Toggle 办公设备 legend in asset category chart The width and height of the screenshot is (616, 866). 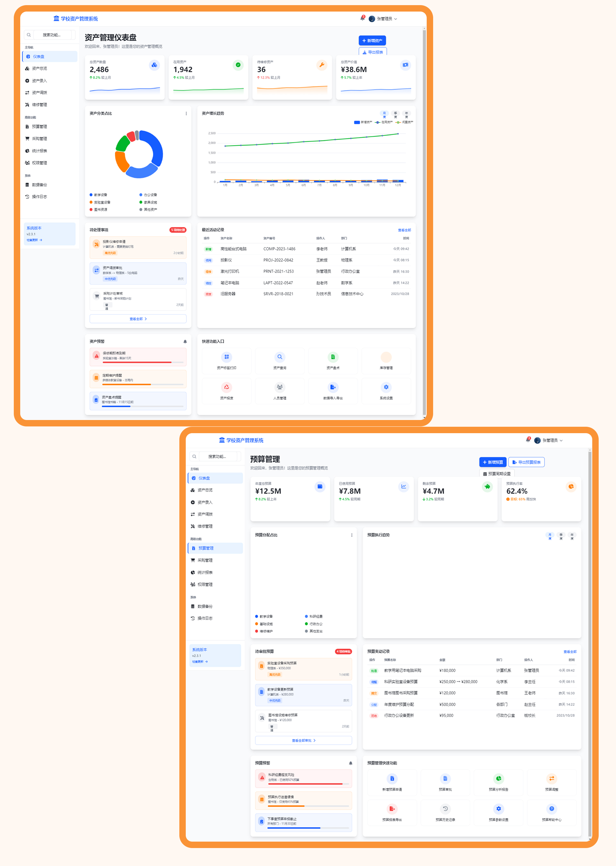(148, 195)
